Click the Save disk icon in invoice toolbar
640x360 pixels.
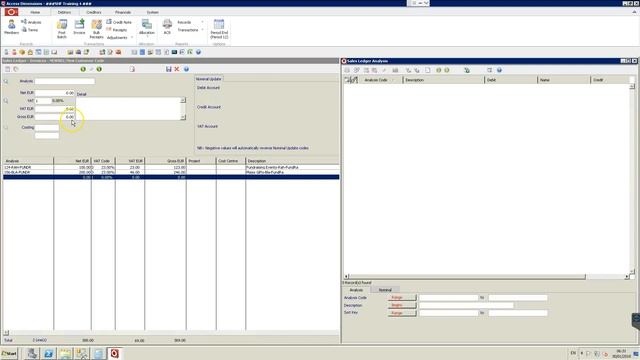coord(169,69)
